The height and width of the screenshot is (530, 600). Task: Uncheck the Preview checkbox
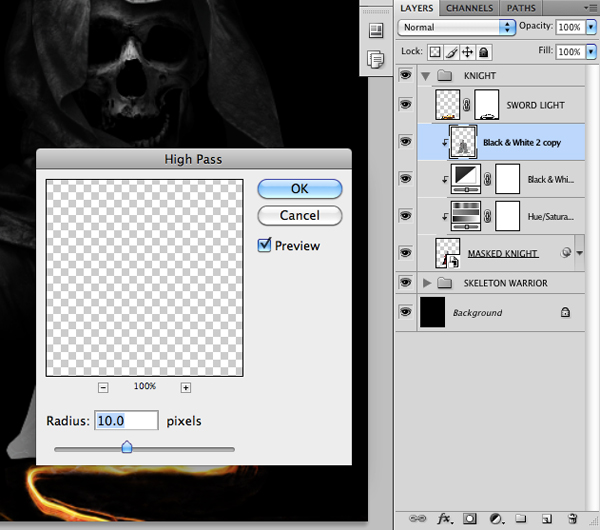265,245
